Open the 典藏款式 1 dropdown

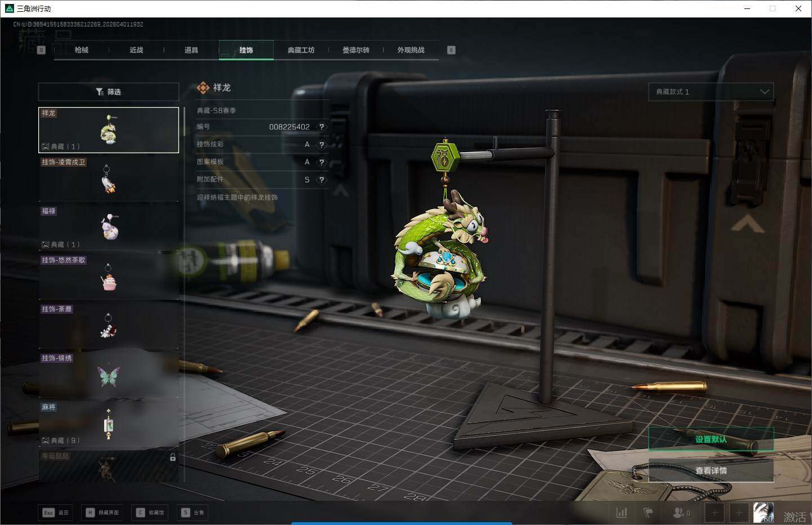click(x=711, y=92)
